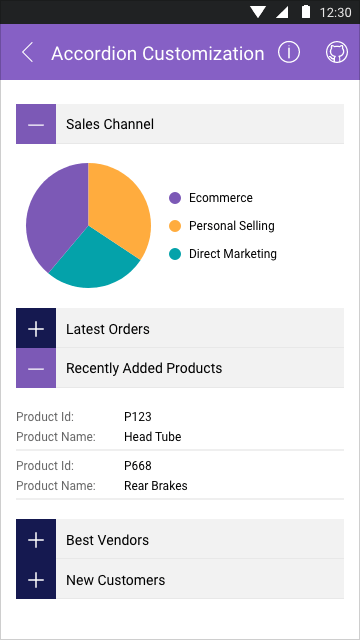Click the Sales Channel header label
Screen dimensions: 360x640
point(110,124)
